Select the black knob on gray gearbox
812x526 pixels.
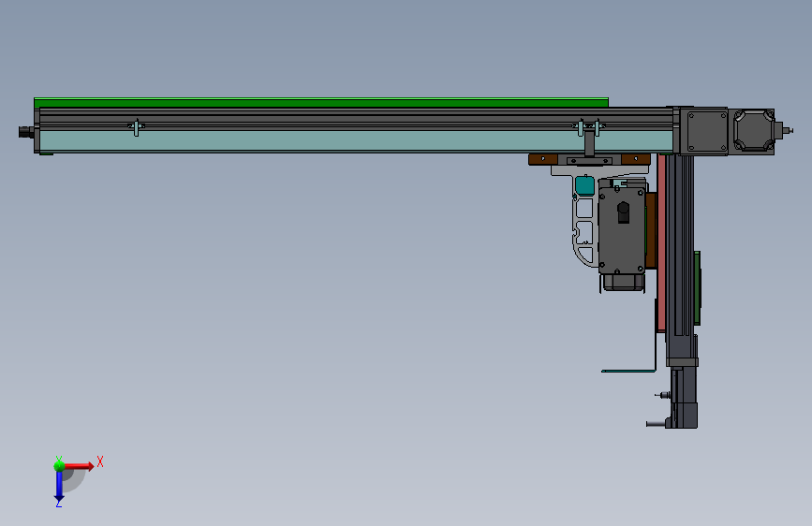624,212
